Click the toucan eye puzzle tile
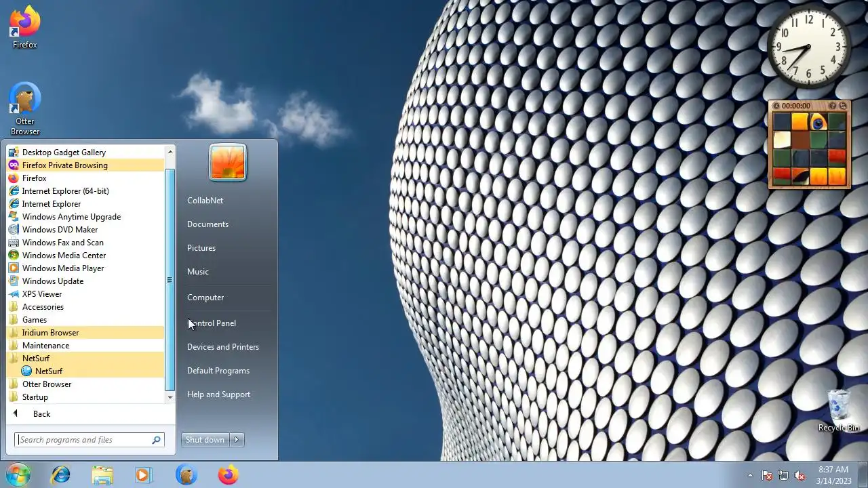The image size is (868, 488). pos(818,123)
